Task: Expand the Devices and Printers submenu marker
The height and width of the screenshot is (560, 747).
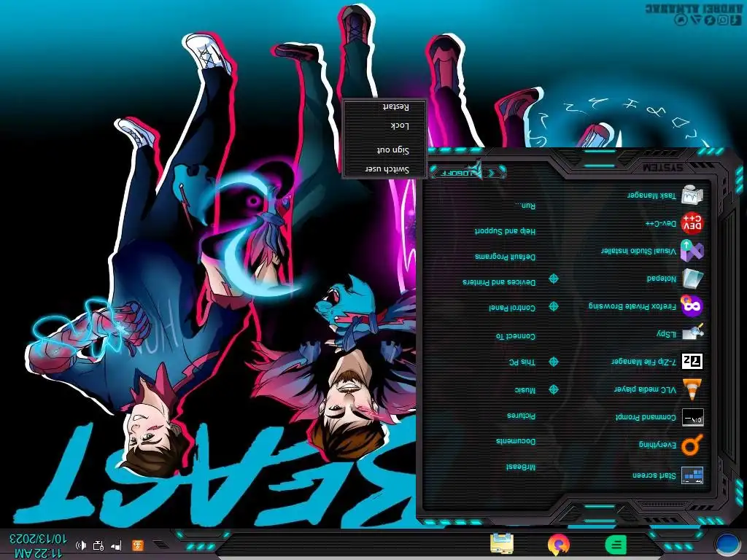Action: (x=553, y=279)
